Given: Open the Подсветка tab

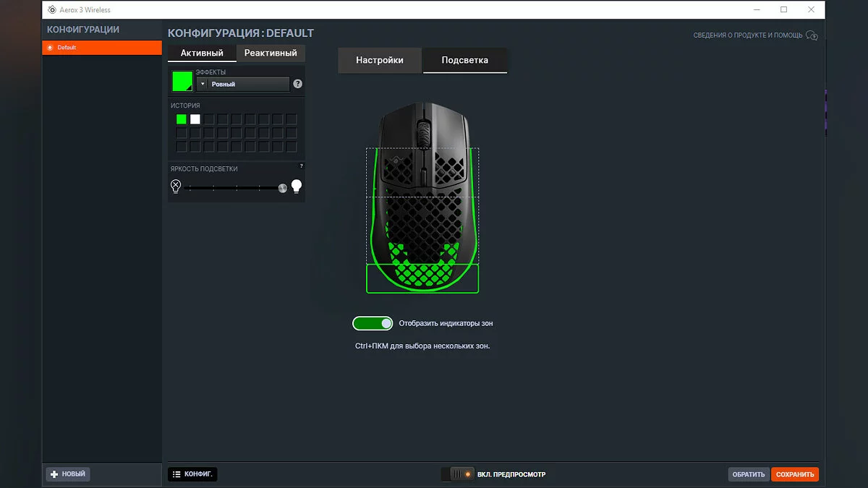Looking at the screenshot, I should click(464, 60).
